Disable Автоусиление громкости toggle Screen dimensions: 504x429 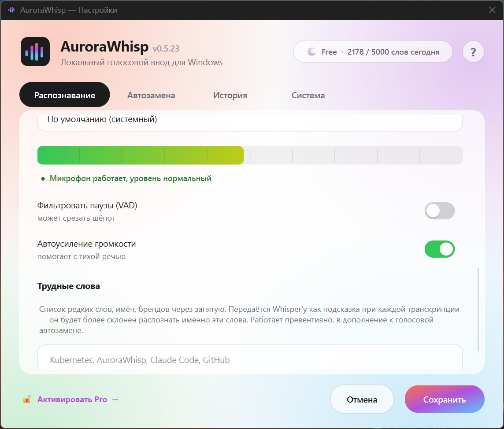439,249
